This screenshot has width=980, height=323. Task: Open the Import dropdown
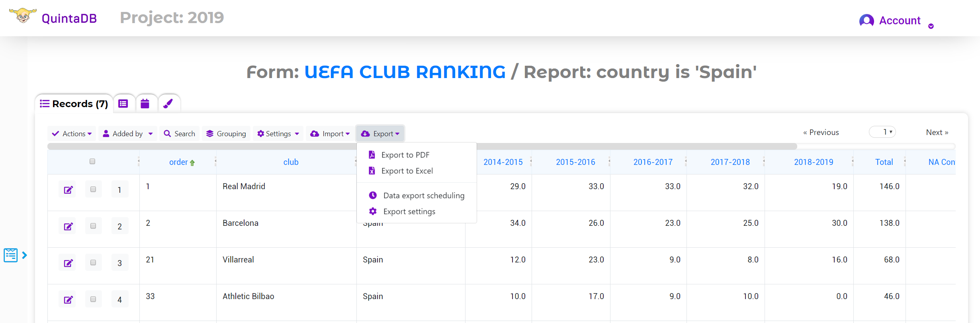(x=330, y=133)
